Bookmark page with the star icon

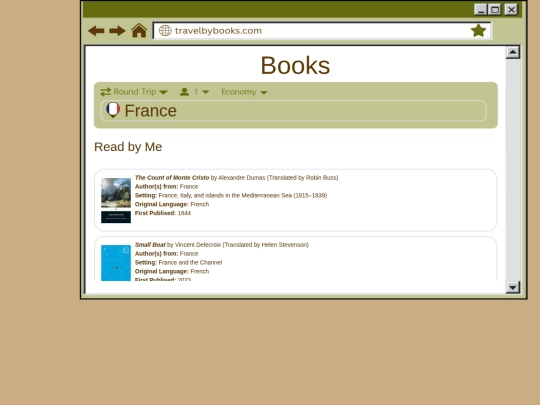point(478,31)
